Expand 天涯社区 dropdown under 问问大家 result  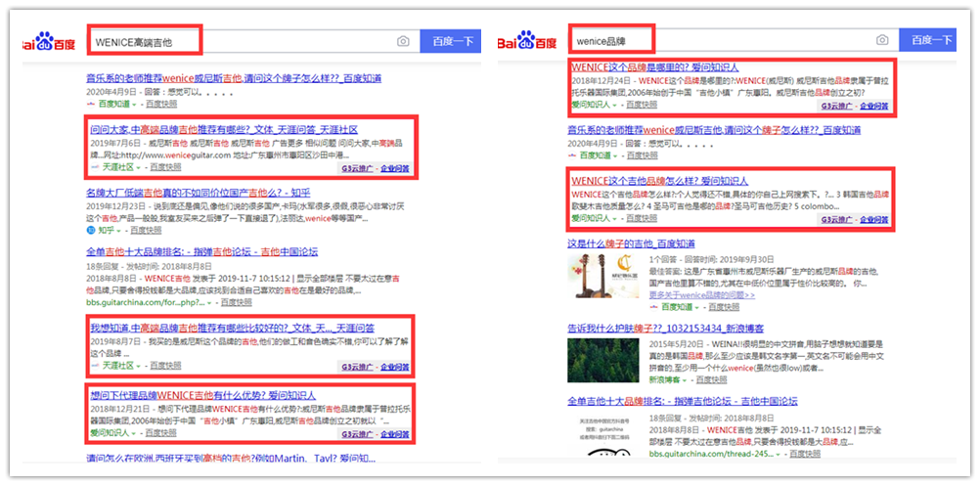click(139, 167)
